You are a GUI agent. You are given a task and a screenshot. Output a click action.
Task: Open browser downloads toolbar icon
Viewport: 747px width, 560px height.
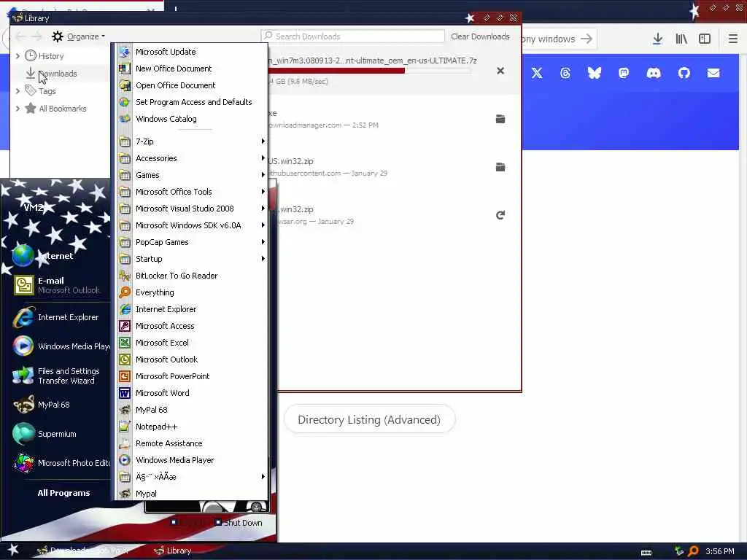tap(657, 39)
